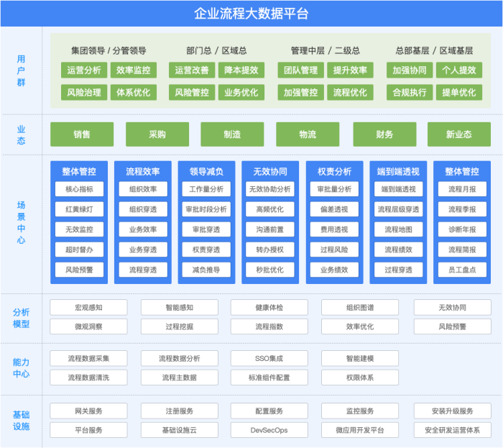The image size is (503, 448).
Task: Select the 场景中心 side label
Action: pyautogui.click(x=21, y=222)
